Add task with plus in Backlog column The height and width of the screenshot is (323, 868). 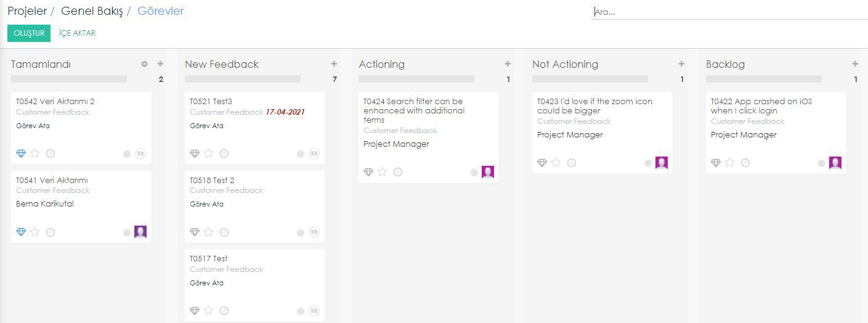point(855,64)
